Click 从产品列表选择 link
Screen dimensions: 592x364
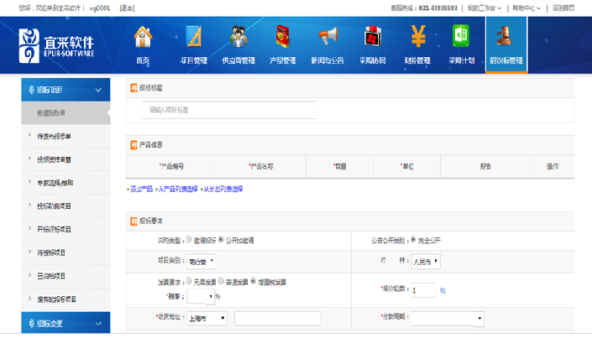176,190
